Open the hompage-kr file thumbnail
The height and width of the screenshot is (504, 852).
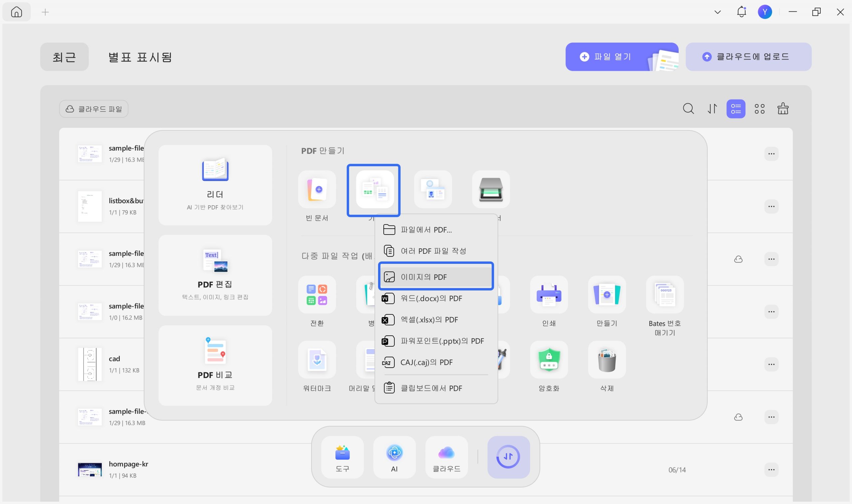90,470
